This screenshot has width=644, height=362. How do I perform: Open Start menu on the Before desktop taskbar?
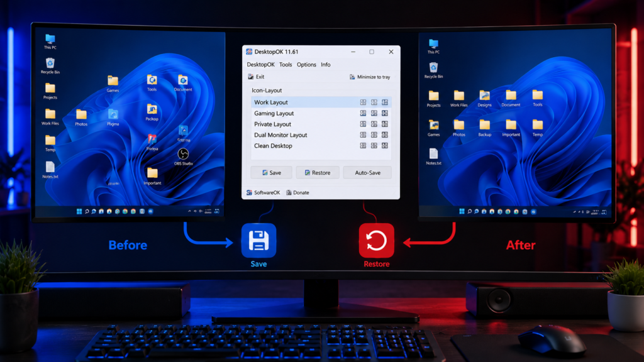coord(79,211)
